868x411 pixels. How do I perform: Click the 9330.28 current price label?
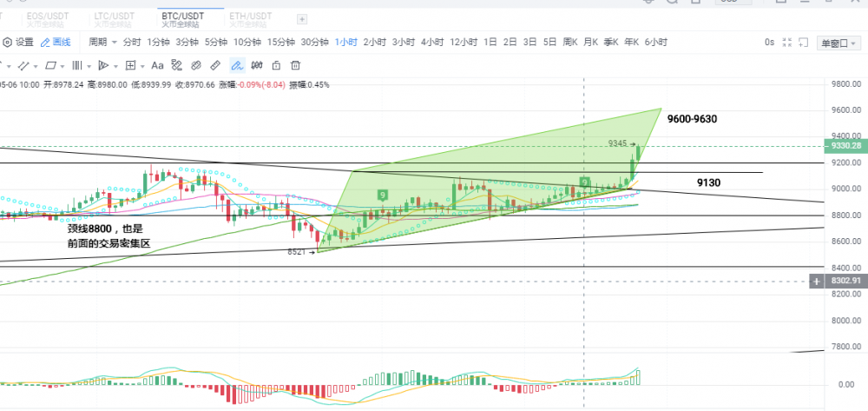pyautogui.click(x=844, y=147)
